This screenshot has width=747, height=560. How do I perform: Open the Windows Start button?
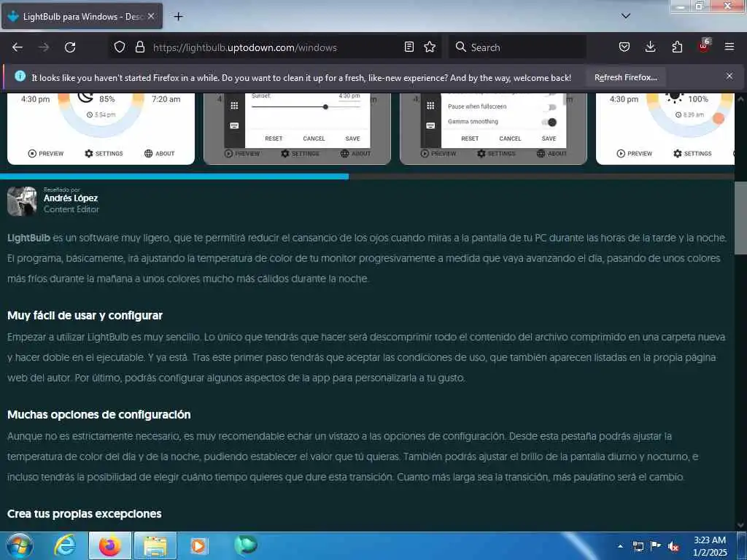[20, 545]
